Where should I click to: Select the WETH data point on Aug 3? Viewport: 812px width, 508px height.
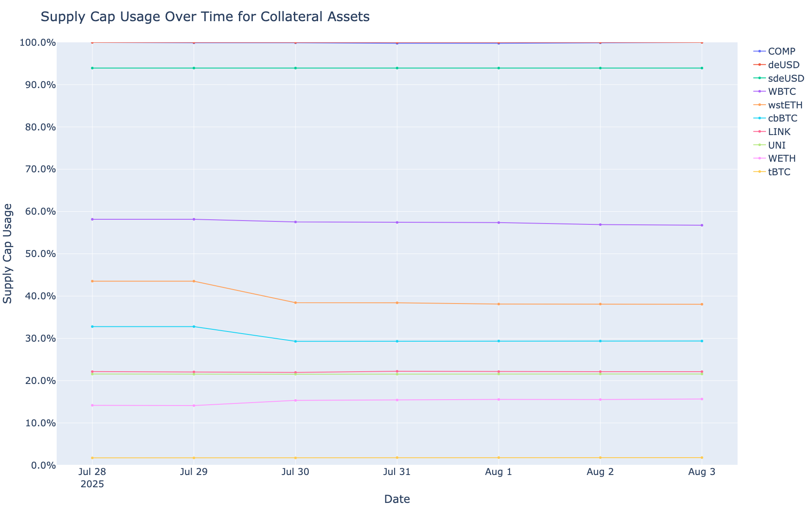tap(702, 399)
